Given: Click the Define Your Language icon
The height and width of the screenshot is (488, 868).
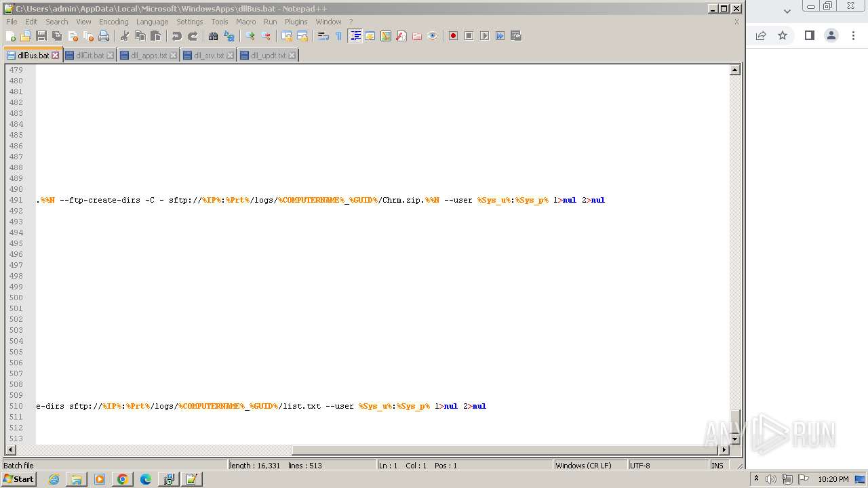Looking at the screenshot, I should [370, 36].
